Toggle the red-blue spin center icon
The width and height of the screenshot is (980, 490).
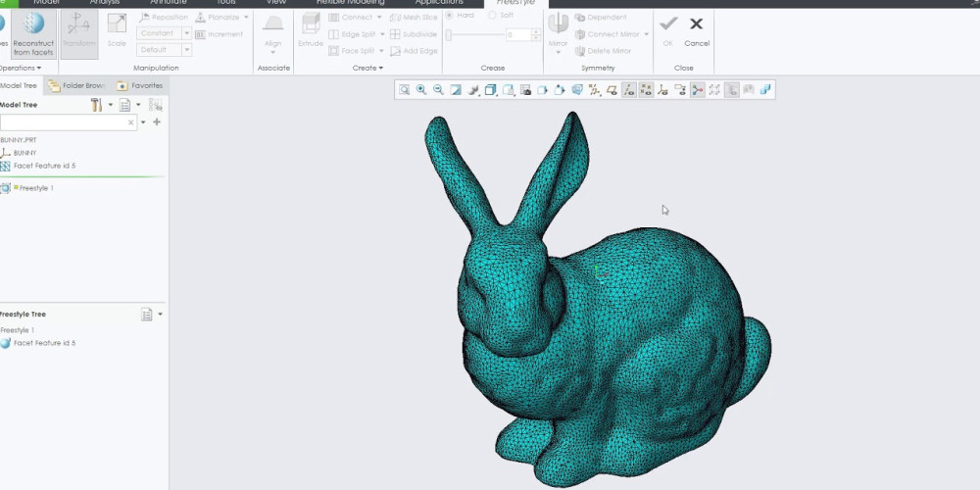tap(697, 90)
